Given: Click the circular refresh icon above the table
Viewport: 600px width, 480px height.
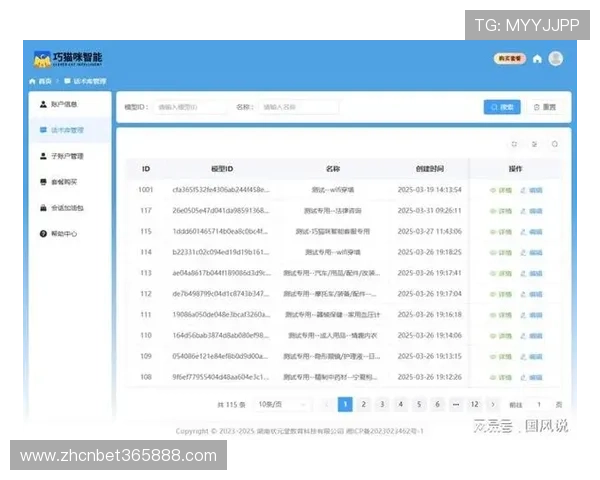Looking at the screenshot, I should click(x=554, y=144).
